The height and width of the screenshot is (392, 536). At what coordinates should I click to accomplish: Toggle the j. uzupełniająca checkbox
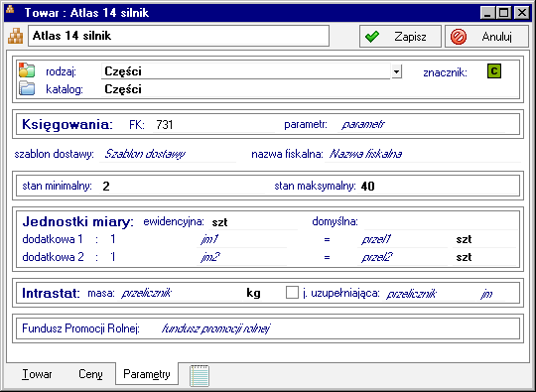pyautogui.click(x=292, y=293)
